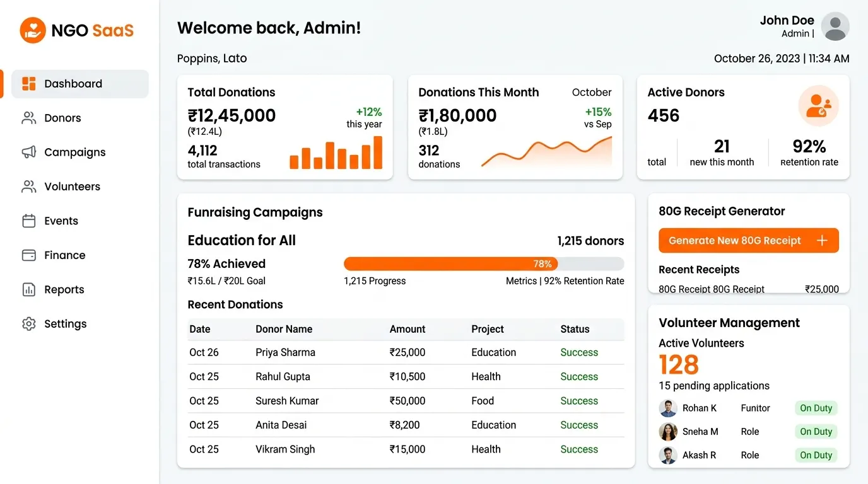Click the Dashboard grid icon in sidebar
The image size is (868, 484).
(x=29, y=84)
